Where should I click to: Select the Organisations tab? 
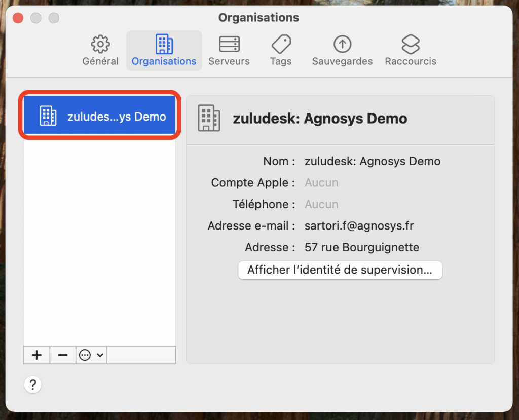coord(164,51)
